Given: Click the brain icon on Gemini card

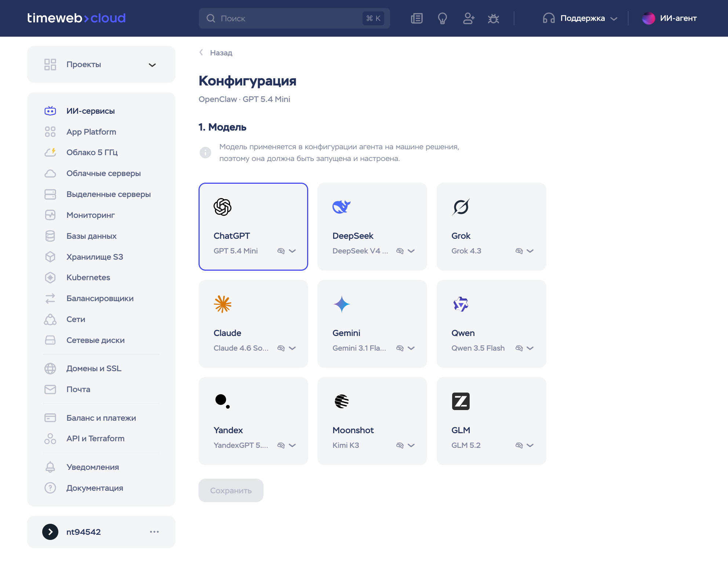Looking at the screenshot, I should (400, 348).
